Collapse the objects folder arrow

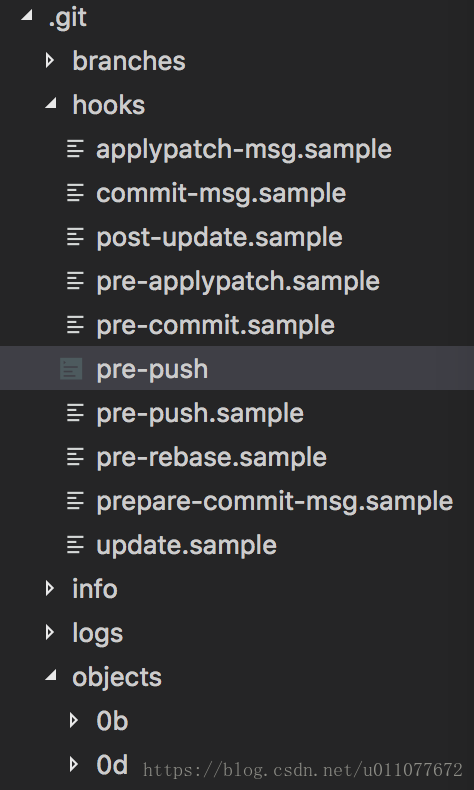[50, 675]
